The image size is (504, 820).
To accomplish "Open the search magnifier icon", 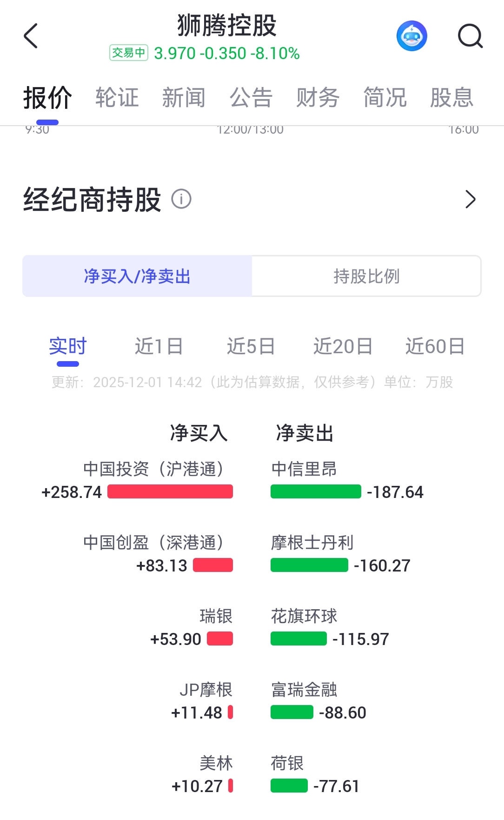I will (470, 36).
